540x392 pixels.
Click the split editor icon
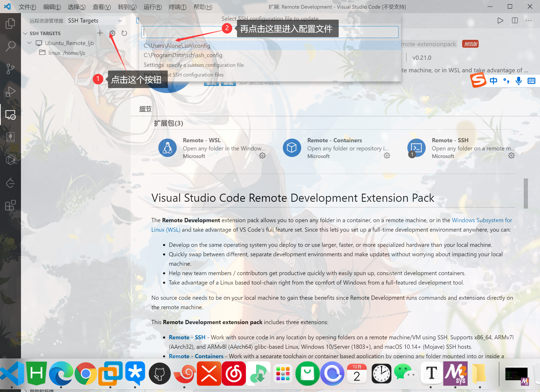click(515, 20)
